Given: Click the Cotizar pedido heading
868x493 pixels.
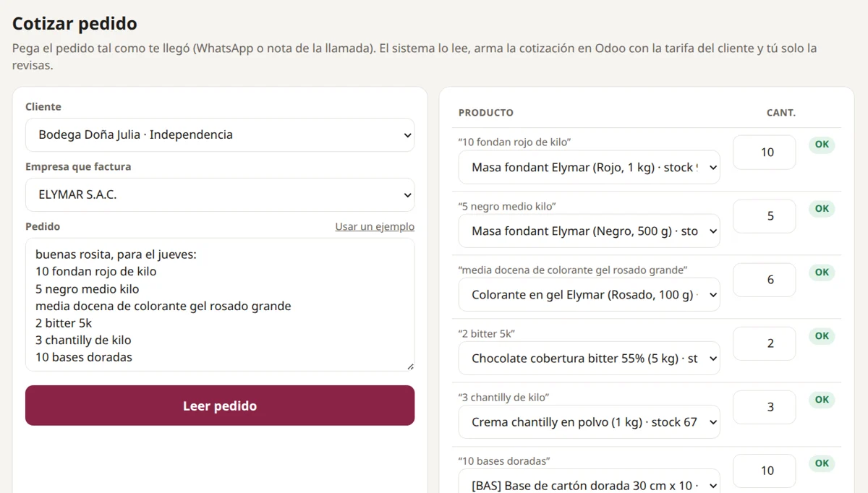Looking at the screenshot, I should coord(75,23).
